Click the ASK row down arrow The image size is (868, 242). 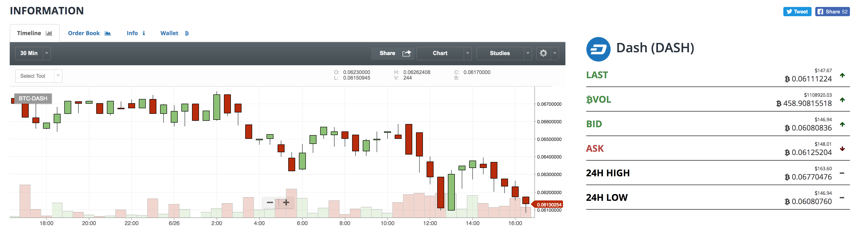842,149
